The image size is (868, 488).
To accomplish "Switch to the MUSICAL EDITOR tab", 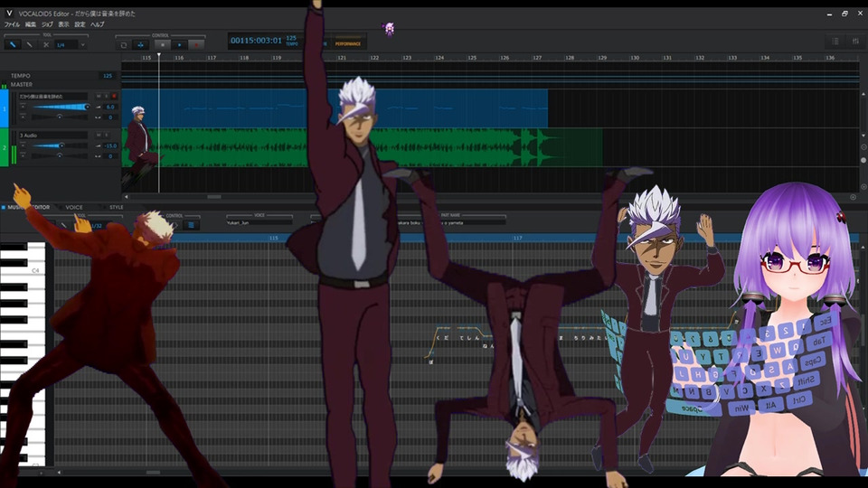I will (28, 208).
